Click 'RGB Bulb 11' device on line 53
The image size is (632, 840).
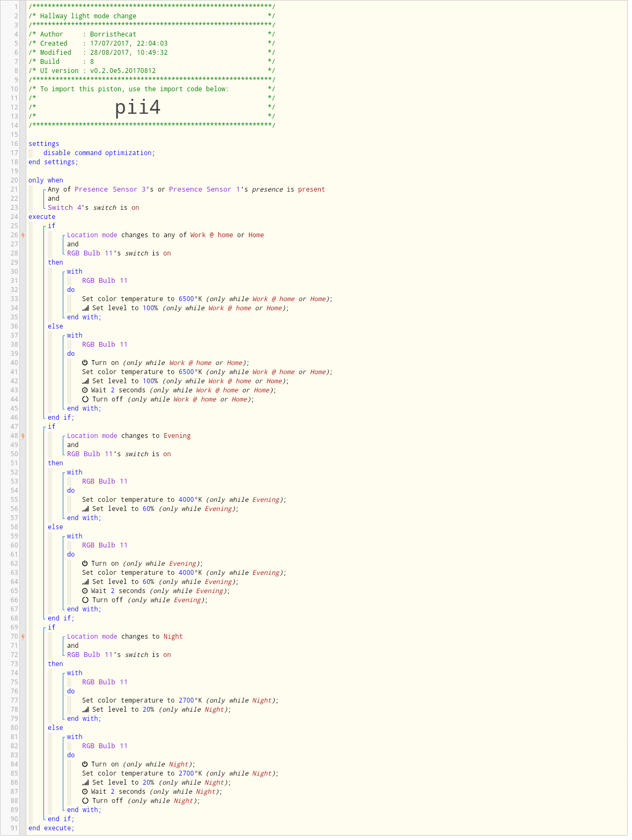pos(105,481)
